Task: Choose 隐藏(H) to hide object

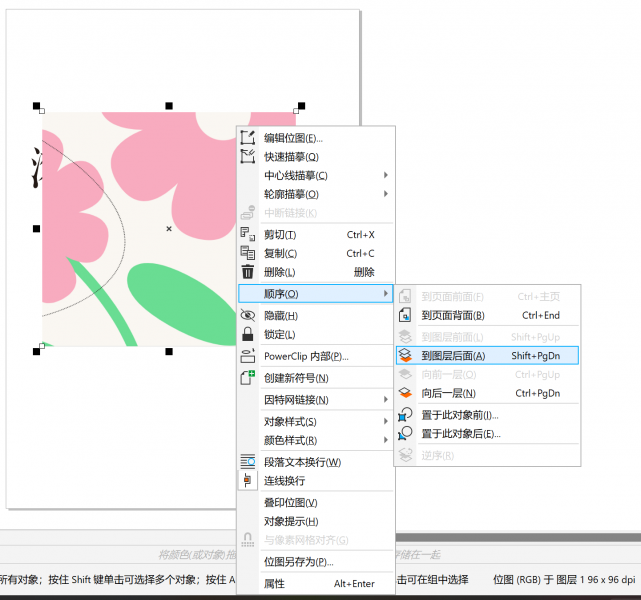Action: pos(316,316)
